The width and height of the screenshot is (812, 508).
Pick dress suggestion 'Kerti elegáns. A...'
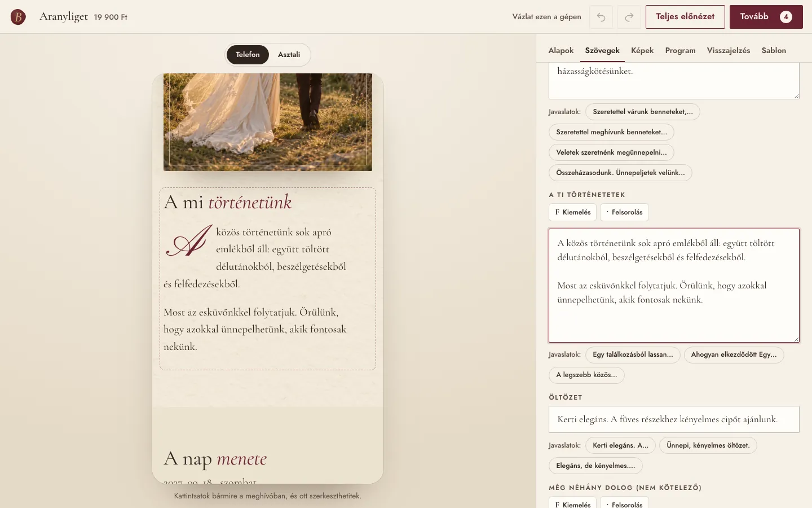pos(620,445)
